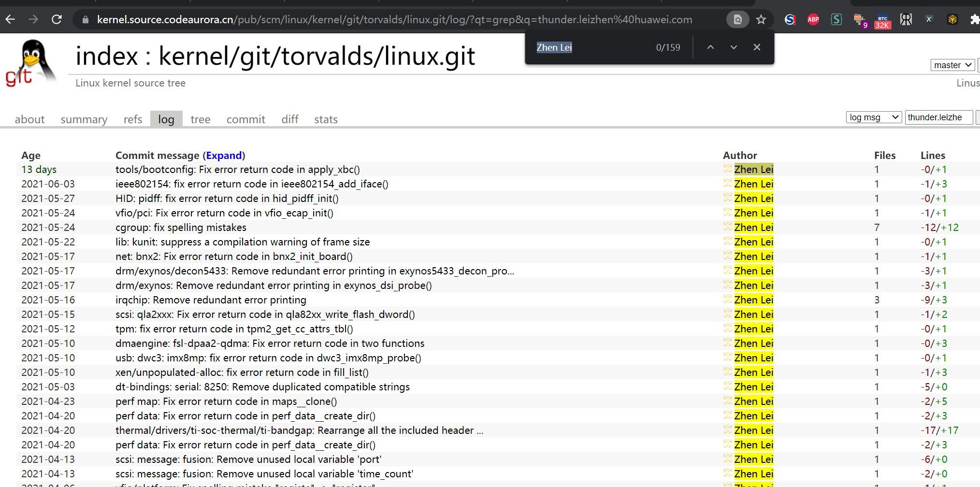Open commit vfio/pci: Fix error return code
The height and width of the screenshot is (487, 980).
[x=224, y=213]
